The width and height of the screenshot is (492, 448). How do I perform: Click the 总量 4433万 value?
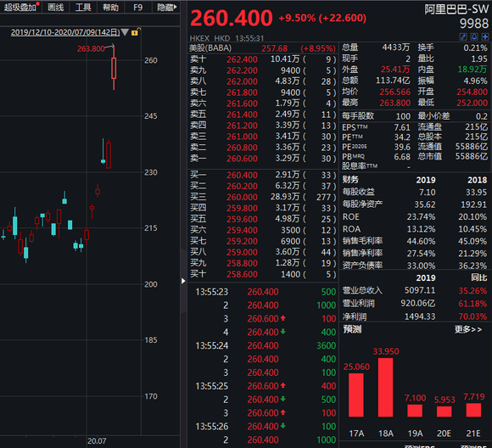click(395, 48)
